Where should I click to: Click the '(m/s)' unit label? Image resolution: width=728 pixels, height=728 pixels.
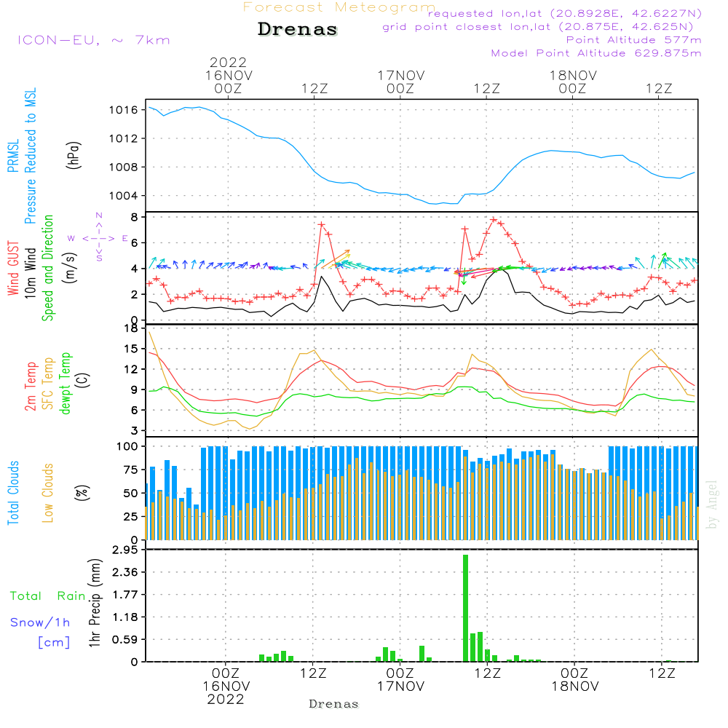coord(70,268)
